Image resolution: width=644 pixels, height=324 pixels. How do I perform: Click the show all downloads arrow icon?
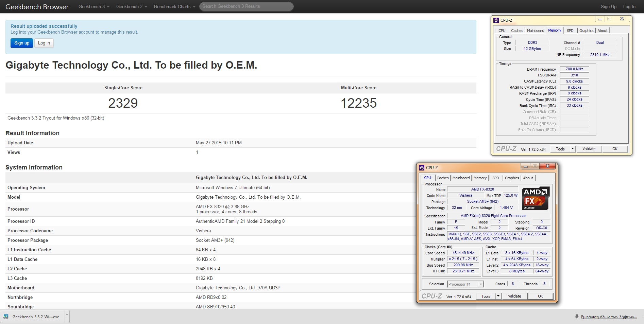(576, 317)
